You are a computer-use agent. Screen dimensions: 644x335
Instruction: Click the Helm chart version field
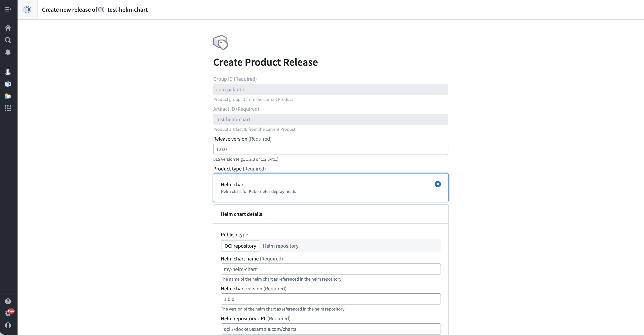(330, 299)
